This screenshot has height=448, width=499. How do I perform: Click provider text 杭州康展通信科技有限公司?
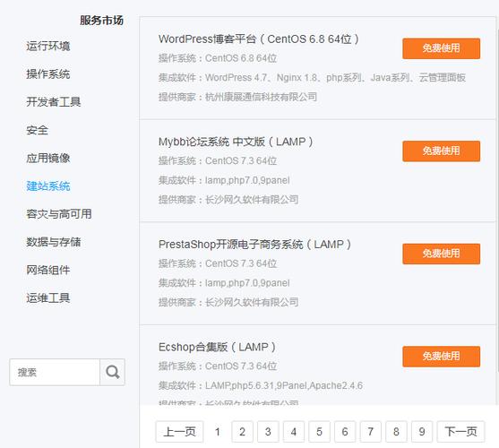tap(261, 97)
